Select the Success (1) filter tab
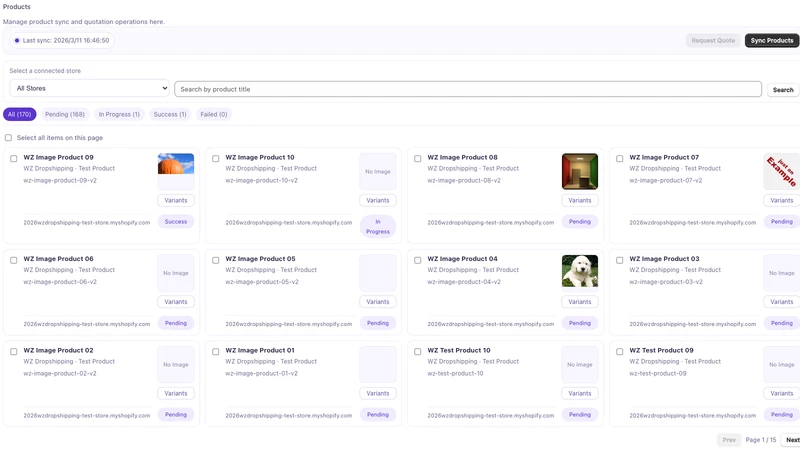The height and width of the screenshot is (450, 800). click(x=170, y=114)
